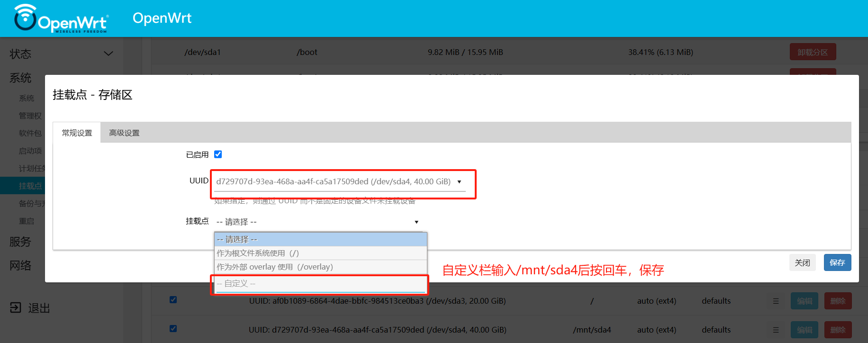Image resolution: width=868 pixels, height=343 pixels.
Task: Click the 保存 button
Action: [x=837, y=262]
